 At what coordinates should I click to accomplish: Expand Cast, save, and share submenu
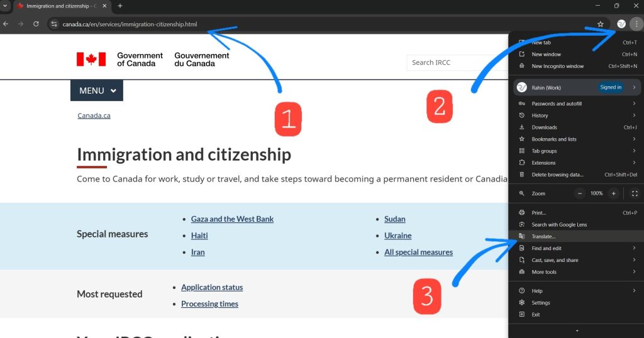click(x=577, y=260)
